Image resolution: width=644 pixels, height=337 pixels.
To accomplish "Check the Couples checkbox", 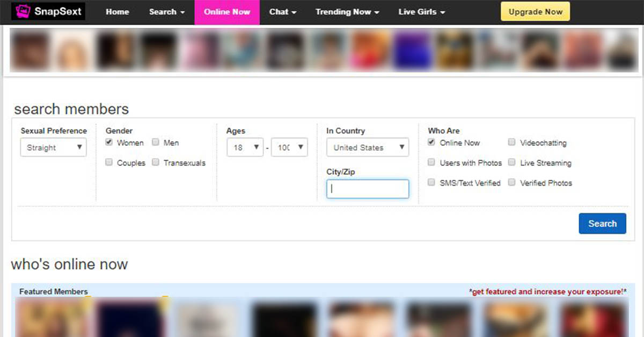I will pos(109,163).
